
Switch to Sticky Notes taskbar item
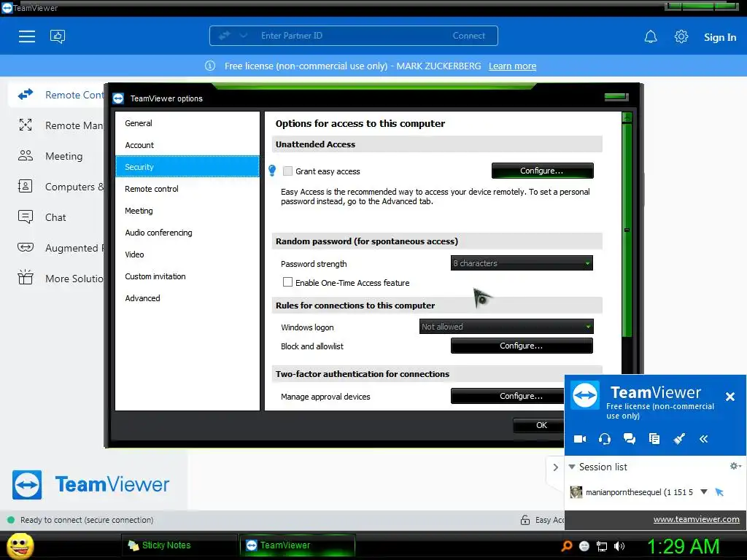tap(180, 545)
